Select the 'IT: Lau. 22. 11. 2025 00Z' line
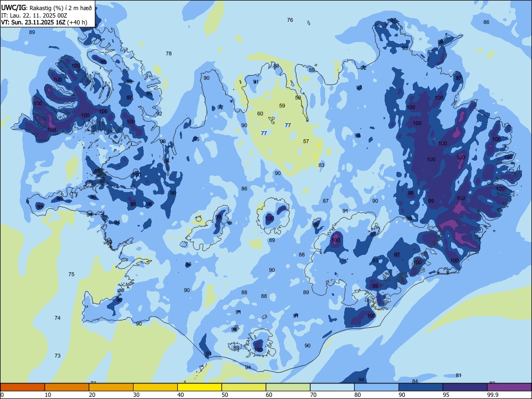The image size is (532, 399). [34, 15]
